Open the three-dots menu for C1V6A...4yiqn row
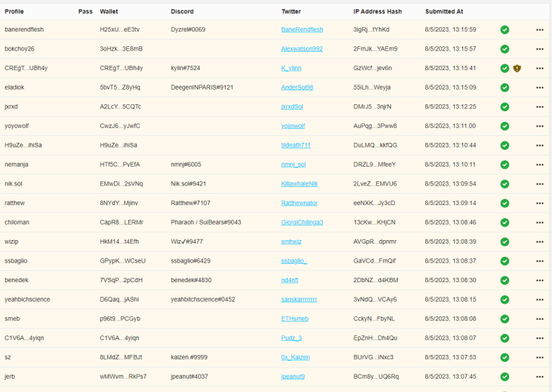Screen dimensions: 552x392 [x=539, y=339]
